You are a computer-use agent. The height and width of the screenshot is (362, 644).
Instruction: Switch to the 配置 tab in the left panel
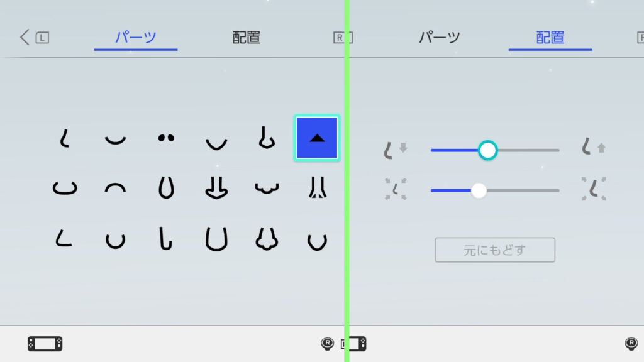point(246,37)
